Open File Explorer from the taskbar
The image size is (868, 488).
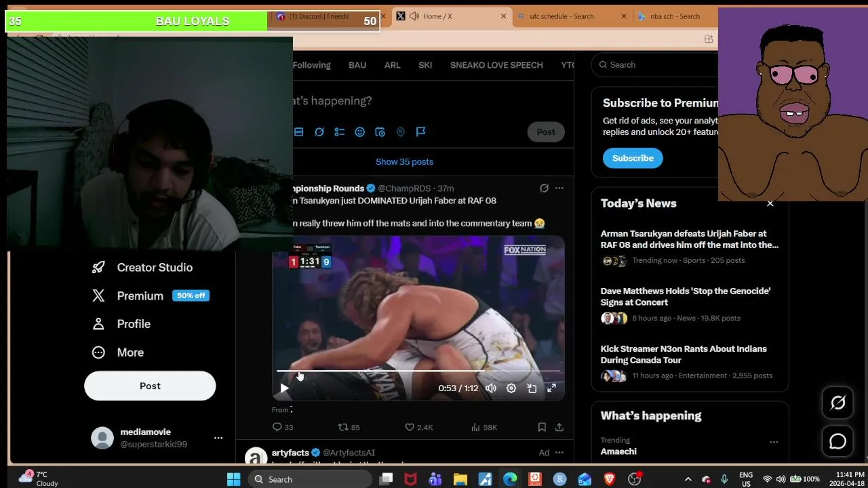click(x=460, y=479)
